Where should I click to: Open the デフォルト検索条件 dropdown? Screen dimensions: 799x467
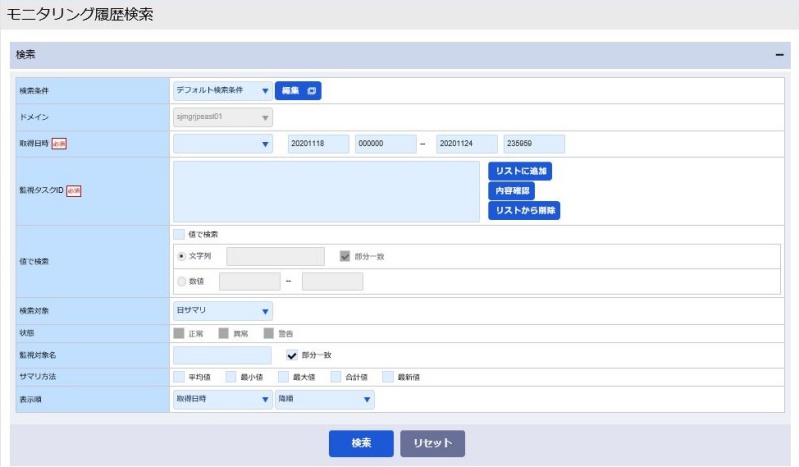pos(223,91)
